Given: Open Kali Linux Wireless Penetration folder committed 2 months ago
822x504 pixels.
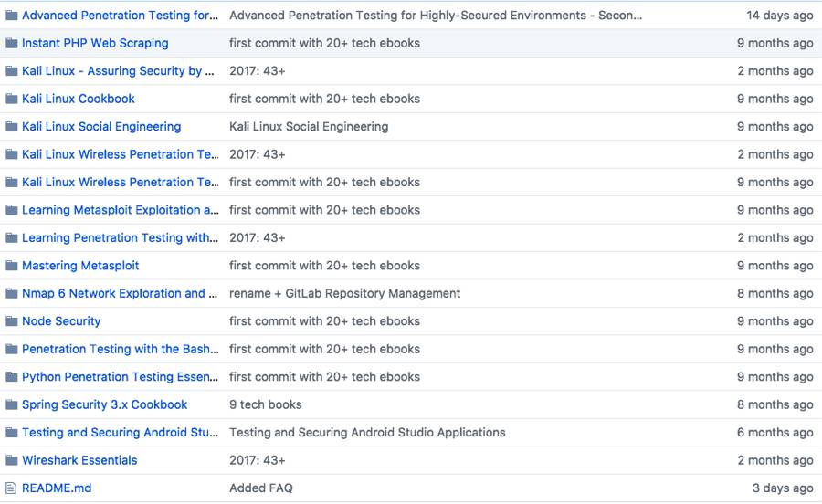Looking at the screenshot, I should coord(120,154).
